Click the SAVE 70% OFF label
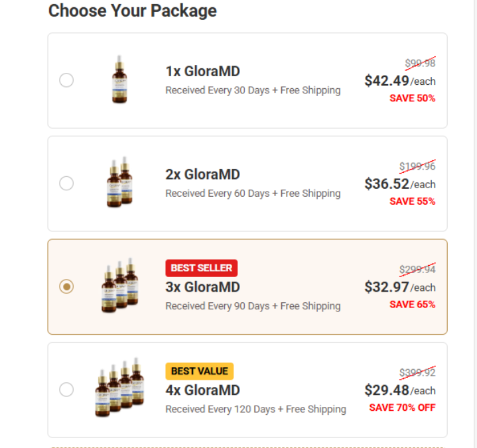 pos(402,408)
